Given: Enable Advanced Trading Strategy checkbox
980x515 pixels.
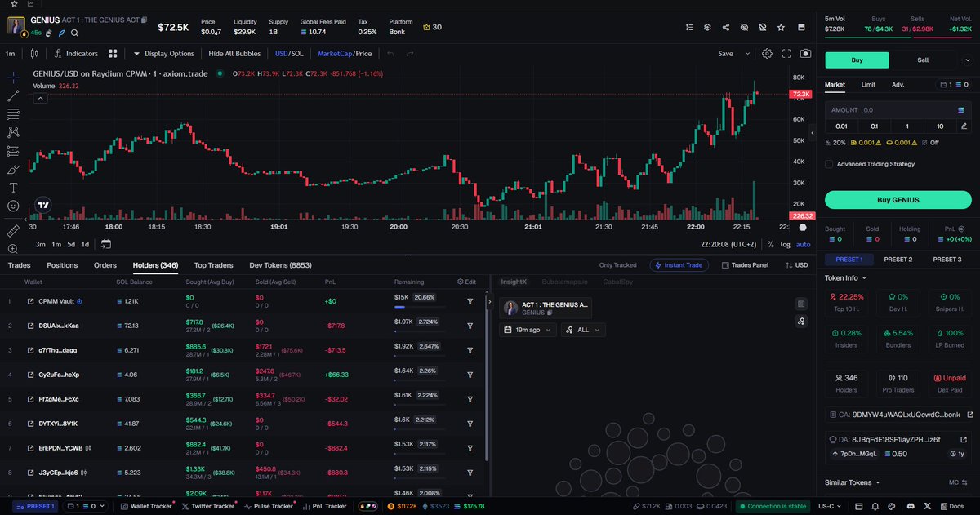Looking at the screenshot, I should click(x=829, y=164).
